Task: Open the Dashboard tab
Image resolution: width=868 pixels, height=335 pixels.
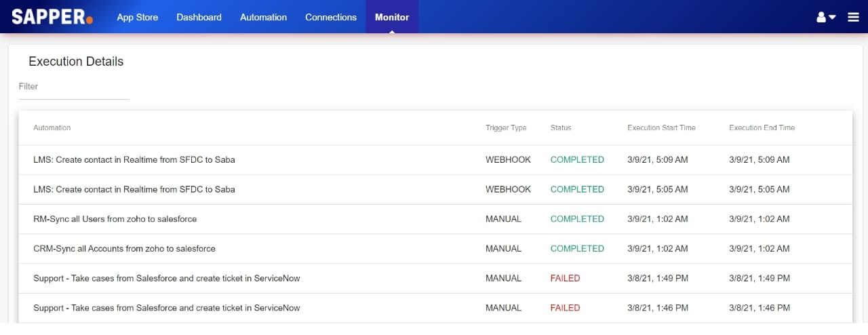Action: (x=199, y=17)
